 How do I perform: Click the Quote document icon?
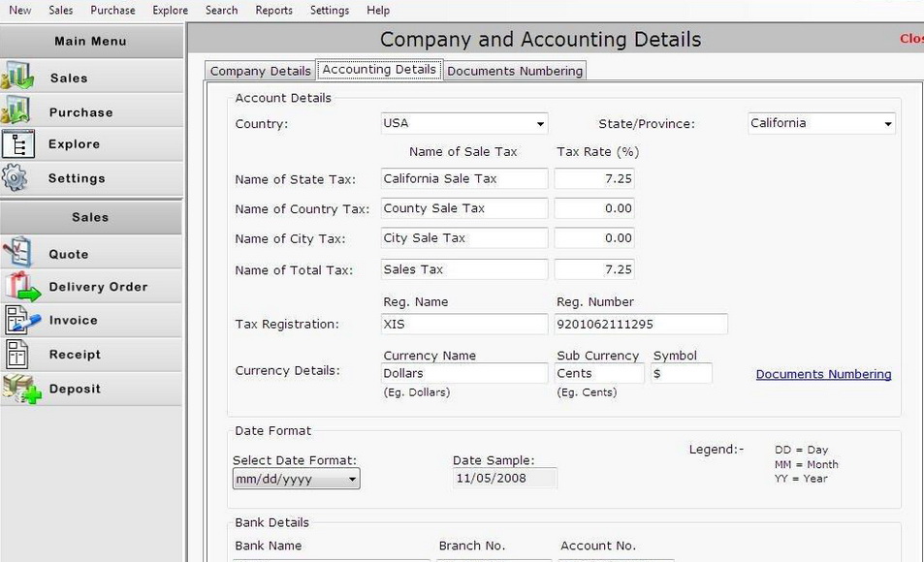pos(17,252)
